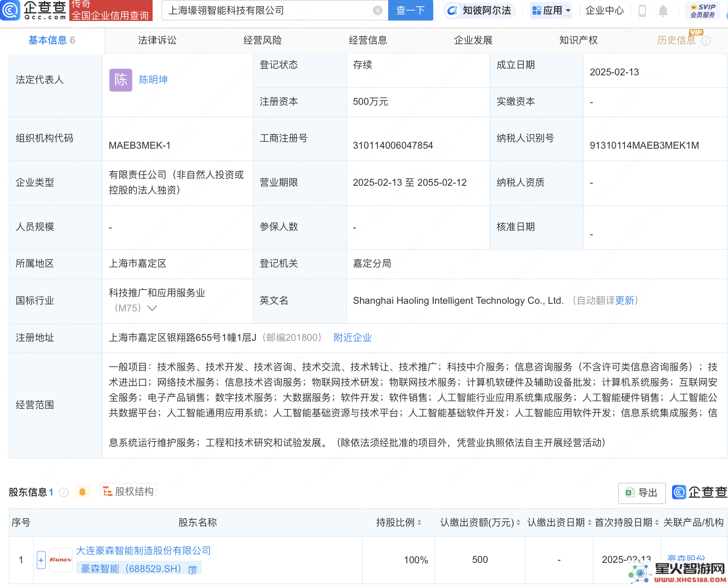Click 存续 registration status value
The height and width of the screenshot is (585, 728).
[362, 65]
